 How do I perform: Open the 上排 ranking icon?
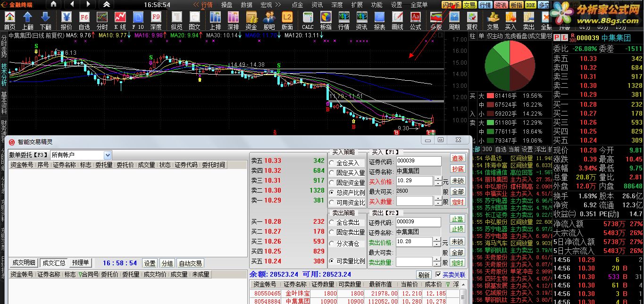(215, 21)
